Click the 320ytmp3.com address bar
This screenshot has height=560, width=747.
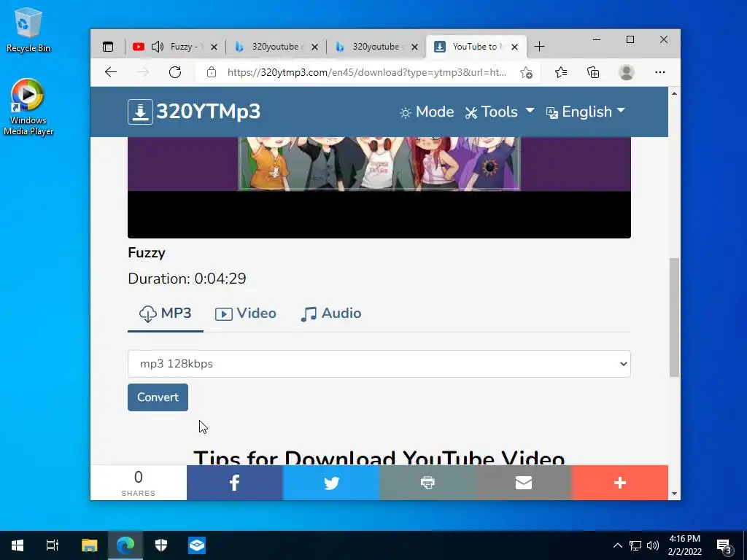coord(366,72)
